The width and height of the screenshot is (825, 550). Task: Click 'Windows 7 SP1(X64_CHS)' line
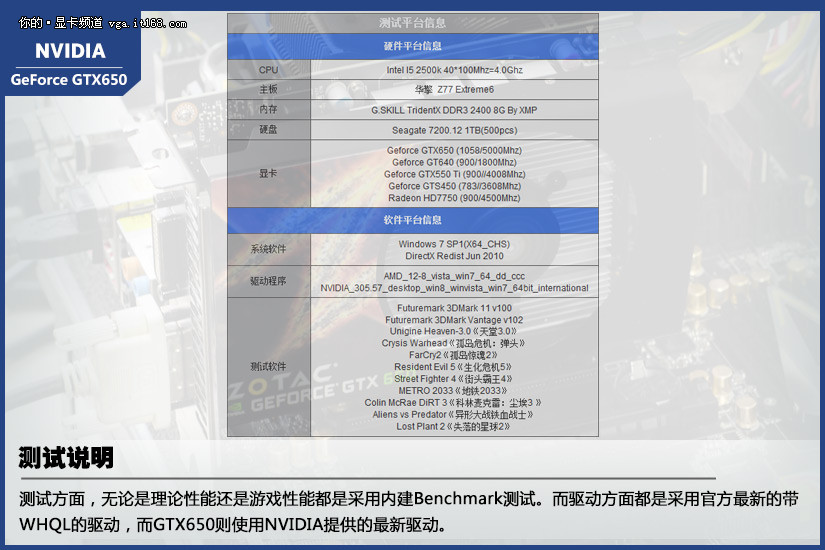pyautogui.click(x=455, y=244)
